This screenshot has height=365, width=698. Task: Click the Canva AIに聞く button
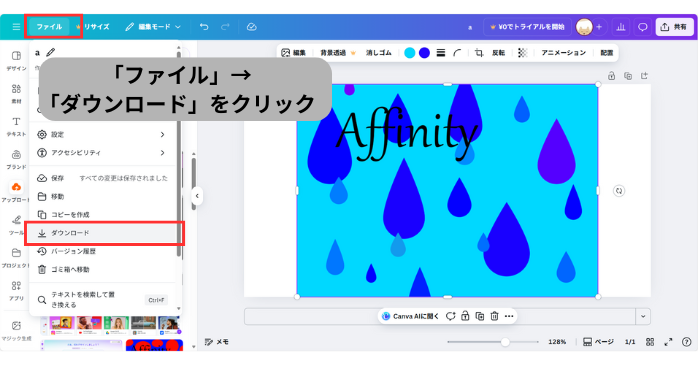tap(410, 316)
